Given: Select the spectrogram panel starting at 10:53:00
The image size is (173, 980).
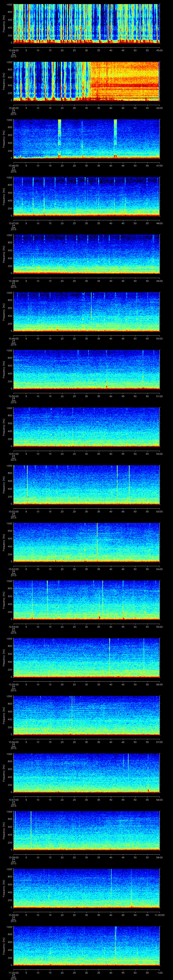Looking at the screenshot, I should (x=87, y=542).
